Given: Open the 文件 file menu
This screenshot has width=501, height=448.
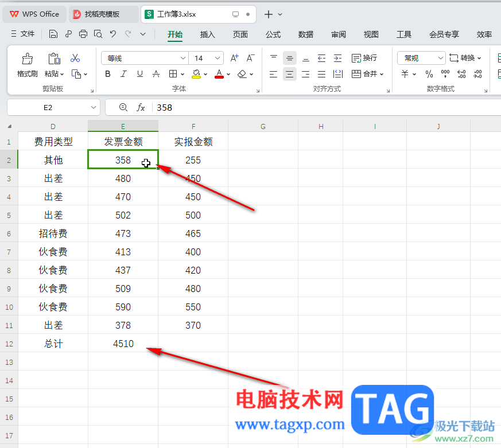Looking at the screenshot, I should (x=22, y=34).
